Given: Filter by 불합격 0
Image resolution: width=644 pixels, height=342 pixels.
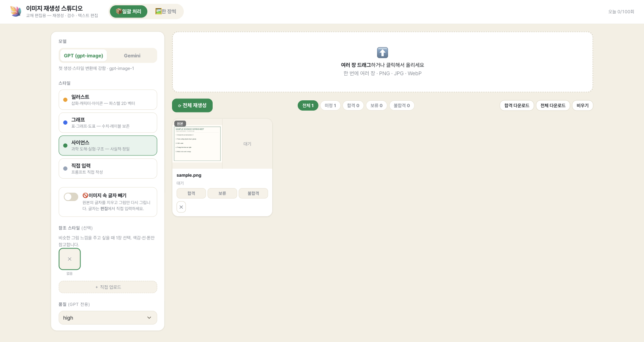Looking at the screenshot, I should (402, 106).
